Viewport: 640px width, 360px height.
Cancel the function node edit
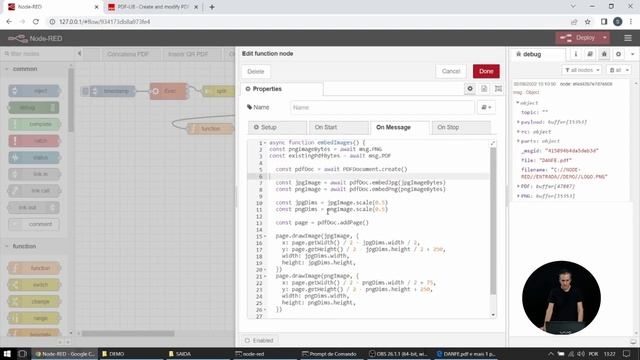click(x=451, y=71)
